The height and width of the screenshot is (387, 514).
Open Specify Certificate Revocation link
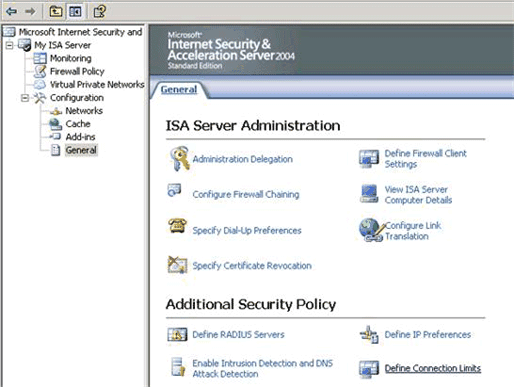coord(252,266)
